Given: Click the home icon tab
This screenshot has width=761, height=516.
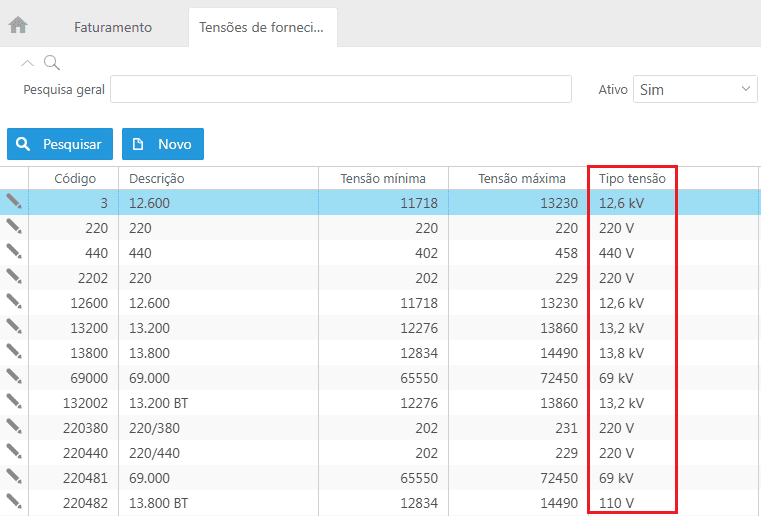Looking at the screenshot, I should click(18, 25).
